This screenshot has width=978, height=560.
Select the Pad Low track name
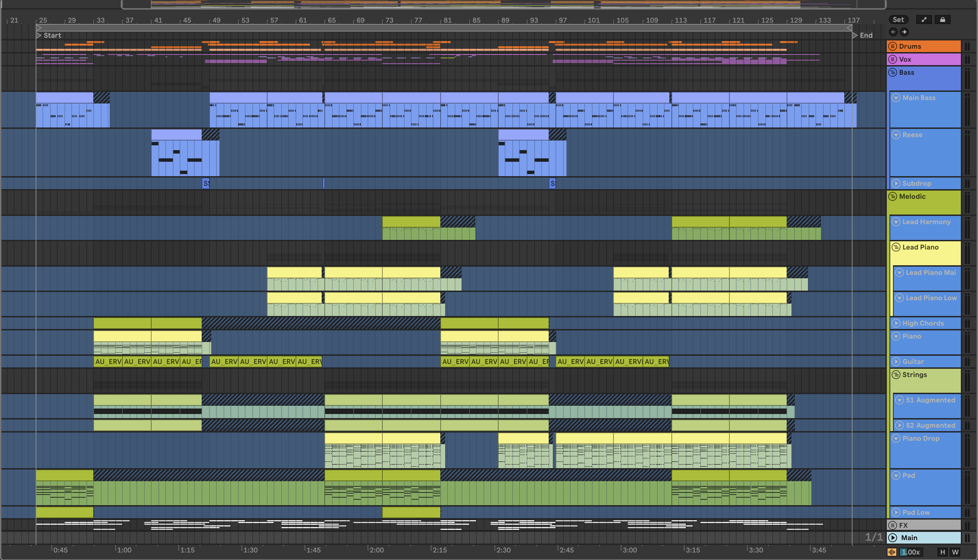pos(916,512)
